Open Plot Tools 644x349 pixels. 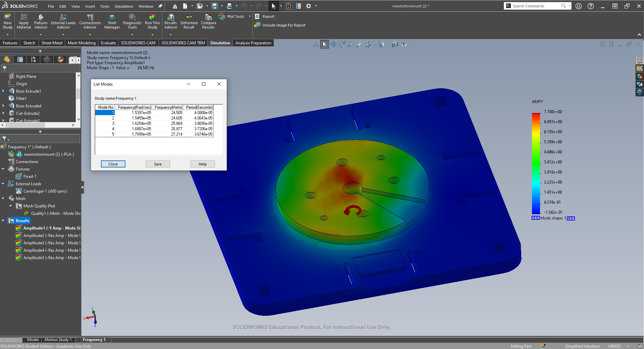(x=232, y=16)
